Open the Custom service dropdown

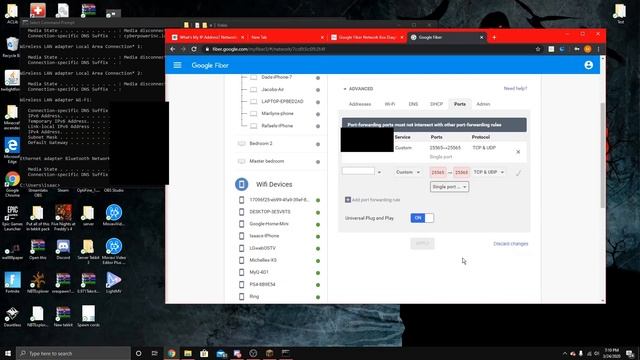(x=408, y=172)
